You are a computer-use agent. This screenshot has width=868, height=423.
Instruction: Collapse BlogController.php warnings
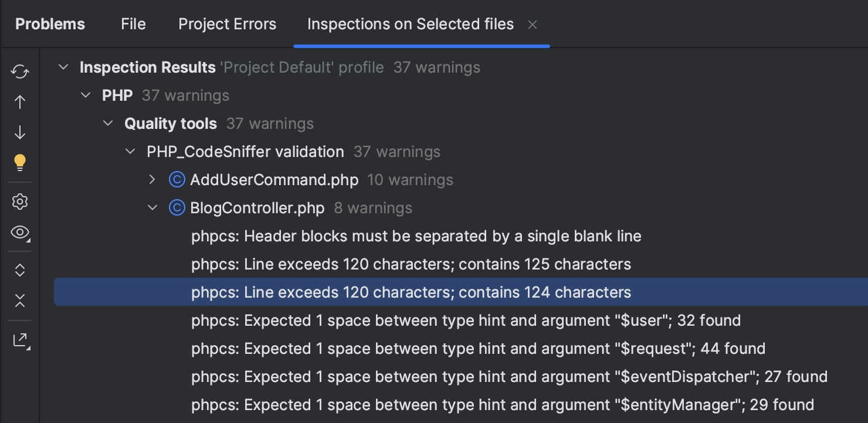point(152,208)
